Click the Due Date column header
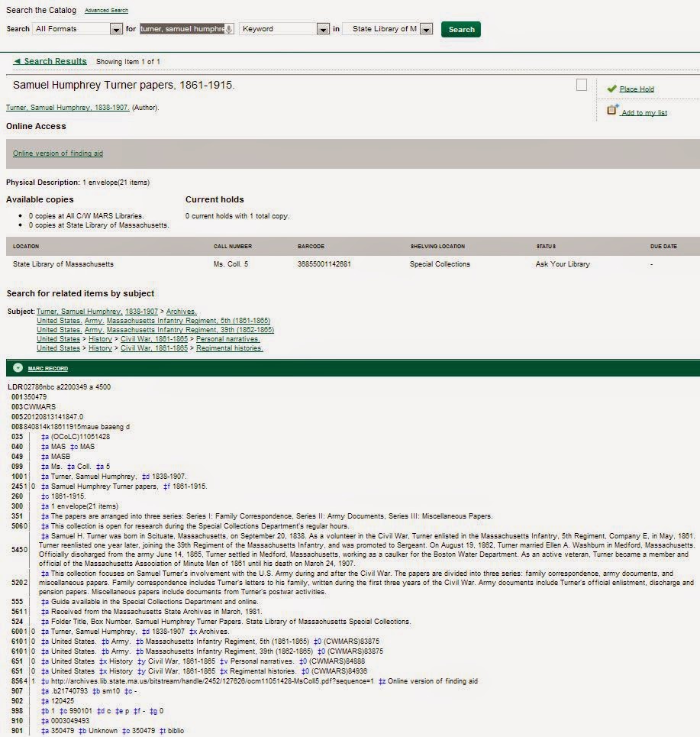 [x=663, y=246]
